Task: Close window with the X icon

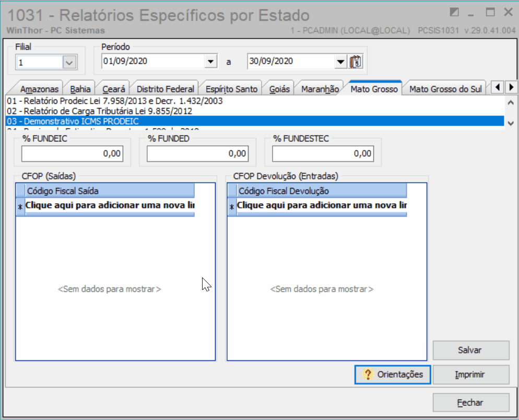Action: (x=508, y=13)
